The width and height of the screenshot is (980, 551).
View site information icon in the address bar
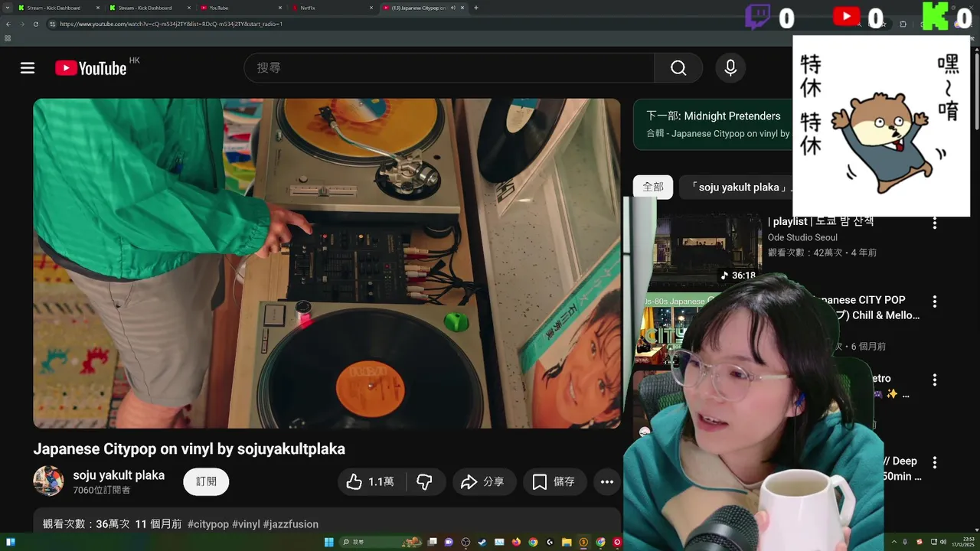[52, 24]
